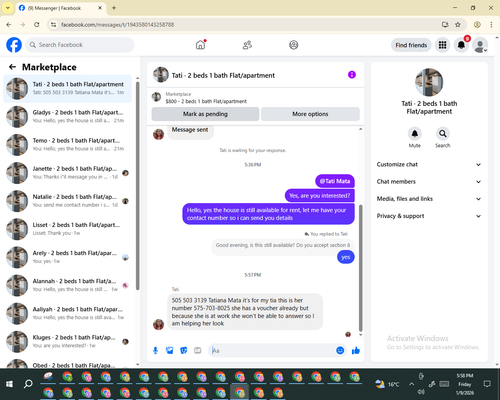Click the conversation list scrollbar
This screenshot has height=400, width=500.
coord(137,185)
